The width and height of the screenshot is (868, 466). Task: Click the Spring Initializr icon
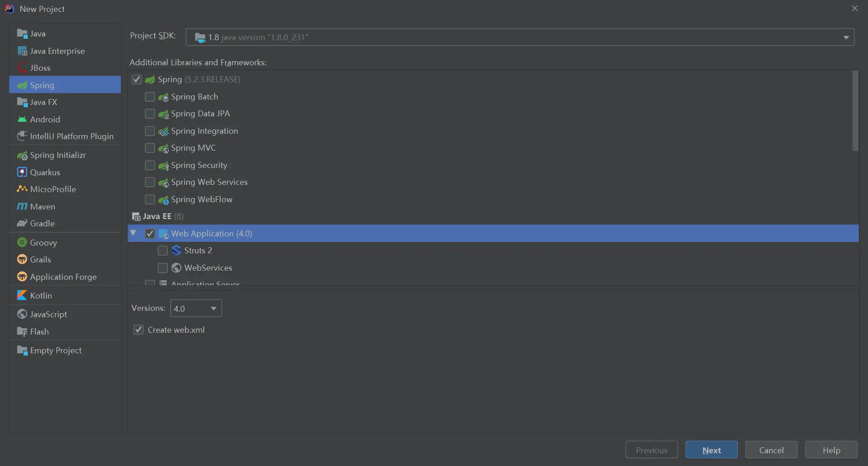[22, 156]
